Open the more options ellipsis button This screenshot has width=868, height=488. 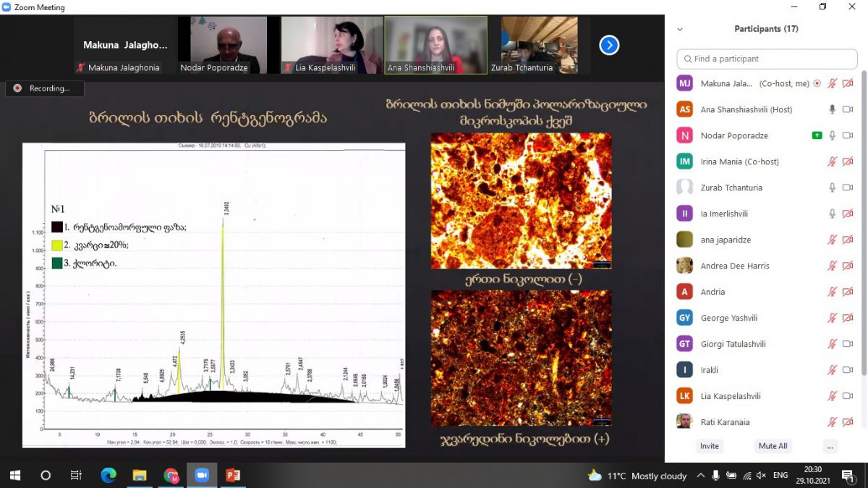tap(830, 446)
